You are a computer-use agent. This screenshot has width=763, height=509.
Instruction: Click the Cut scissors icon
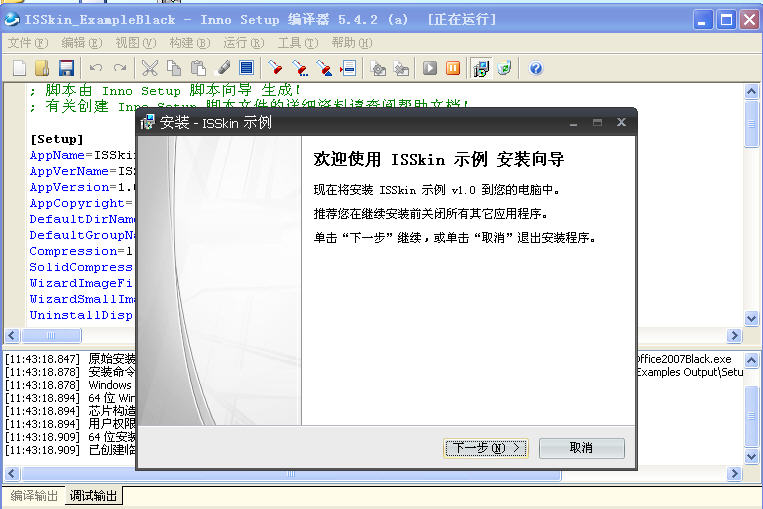(149, 68)
